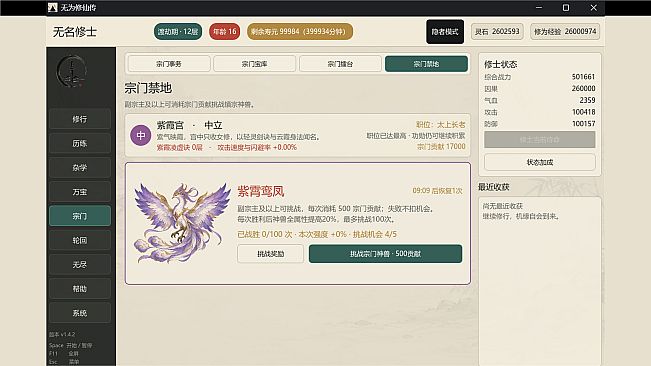Select the 宗门禁地 tab

click(426, 64)
